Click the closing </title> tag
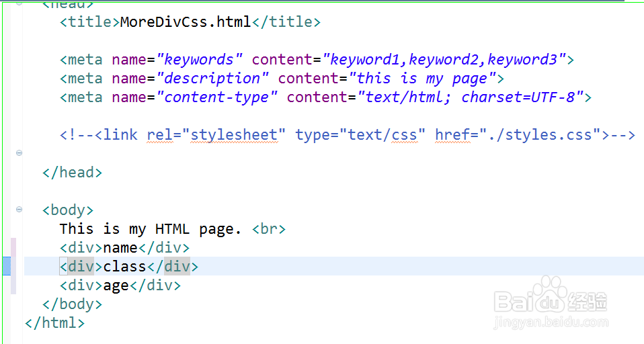The image size is (644, 344). point(286,21)
